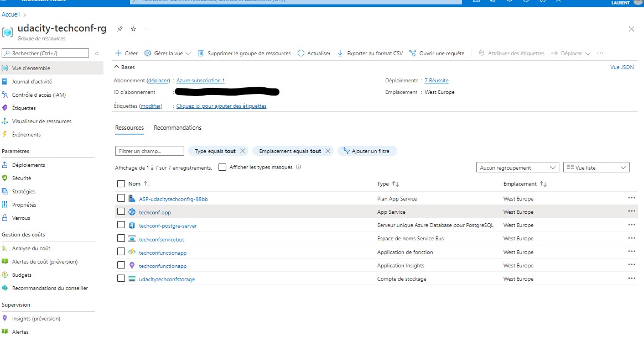Image resolution: width=644 pixels, height=337 pixels.
Task: Click the function app lightning icon
Action: pyautogui.click(x=132, y=252)
